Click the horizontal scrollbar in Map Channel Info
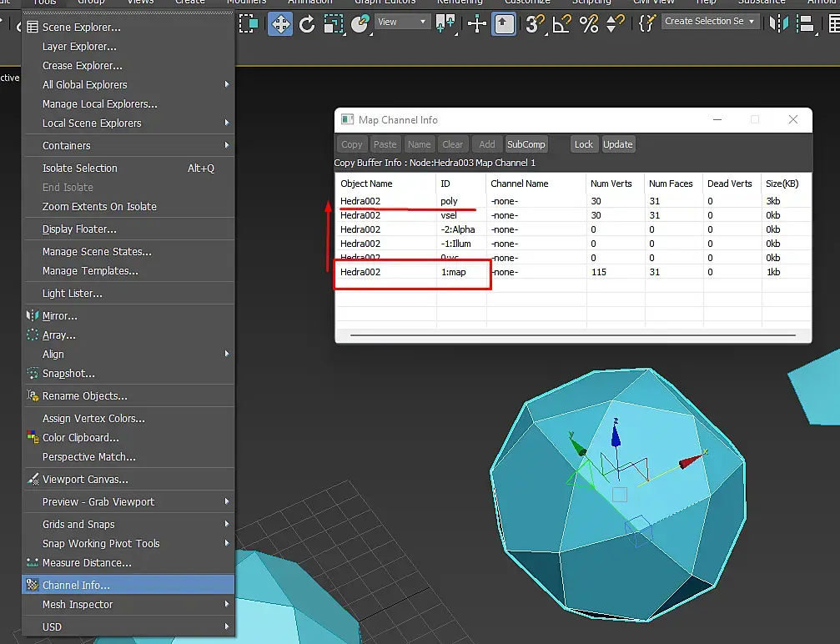The width and height of the screenshot is (840, 644). pyautogui.click(x=571, y=335)
